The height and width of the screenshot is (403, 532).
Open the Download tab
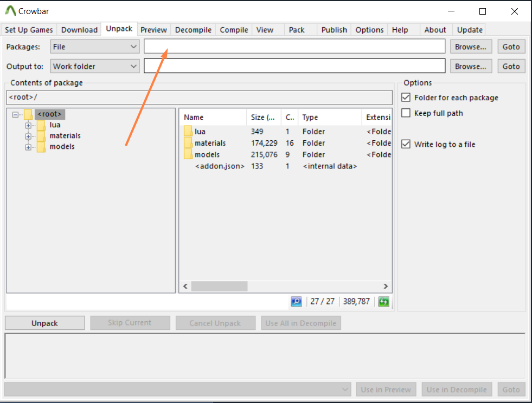pyautogui.click(x=79, y=30)
